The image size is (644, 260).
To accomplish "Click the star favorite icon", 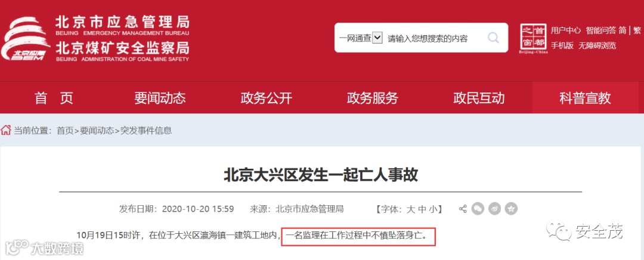I will pos(511,209).
